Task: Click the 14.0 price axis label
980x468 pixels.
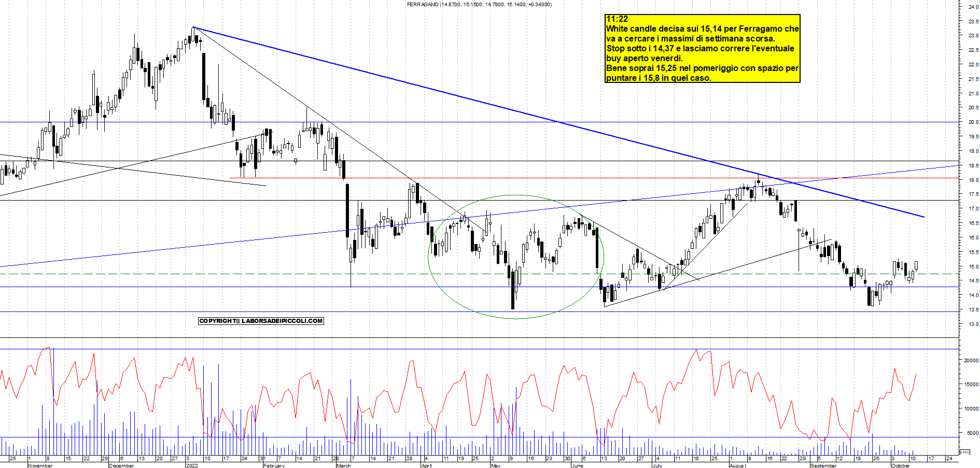Action: [x=973, y=295]
